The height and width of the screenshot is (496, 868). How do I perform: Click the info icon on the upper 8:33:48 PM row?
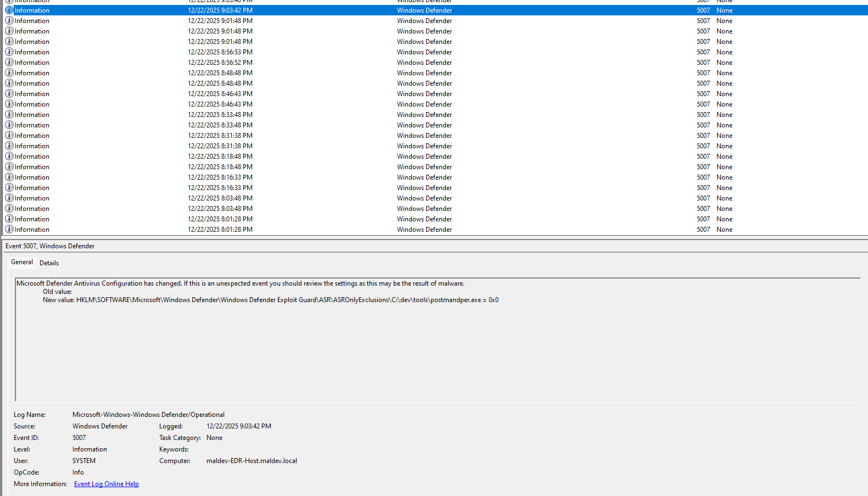click(x=9, y=115)
